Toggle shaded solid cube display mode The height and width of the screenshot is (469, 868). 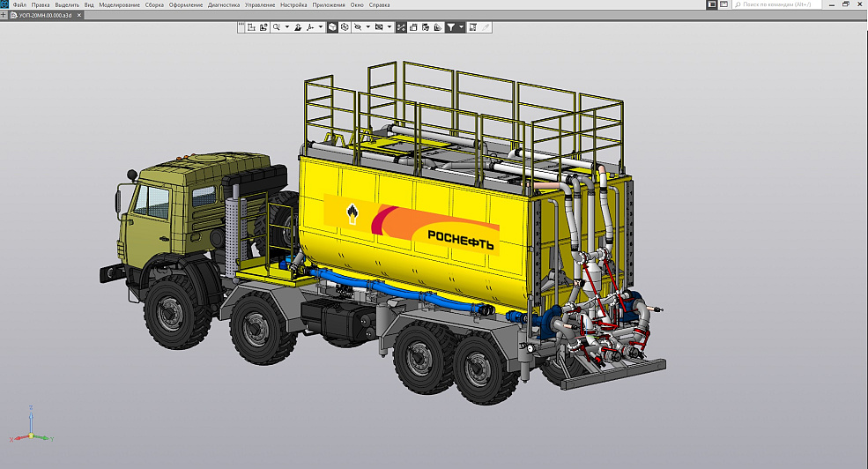click(x=332, y=27)
